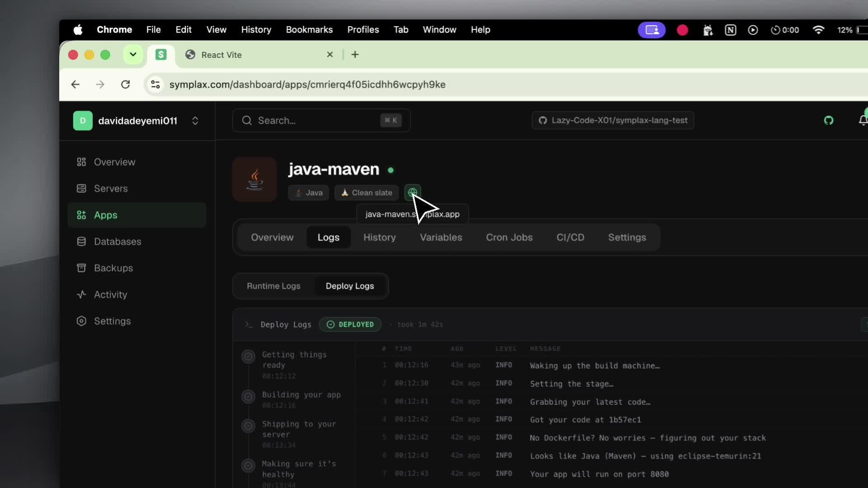Focus the Search field
Image resolution: width=868 pixels, height=488 pixels.
pyautogui.click(x=321, y=121)
